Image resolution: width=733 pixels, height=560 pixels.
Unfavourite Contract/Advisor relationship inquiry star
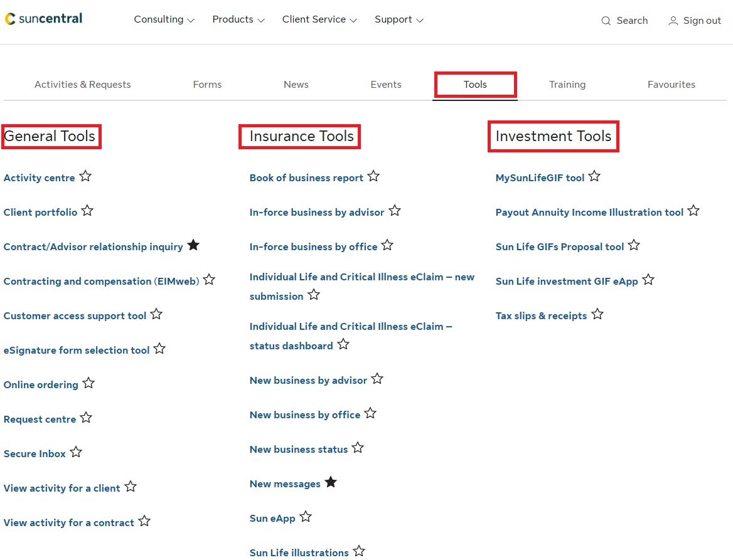[193, 246]
